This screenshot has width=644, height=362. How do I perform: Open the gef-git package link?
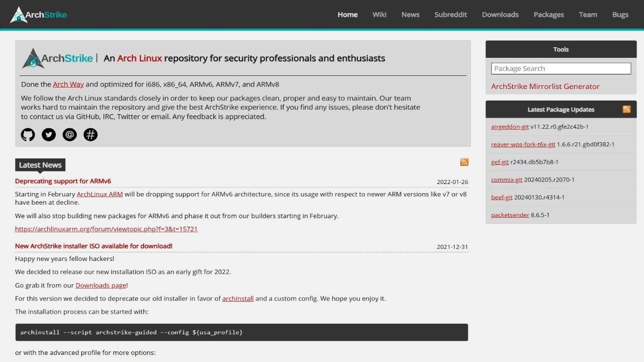tap(500, 162)
